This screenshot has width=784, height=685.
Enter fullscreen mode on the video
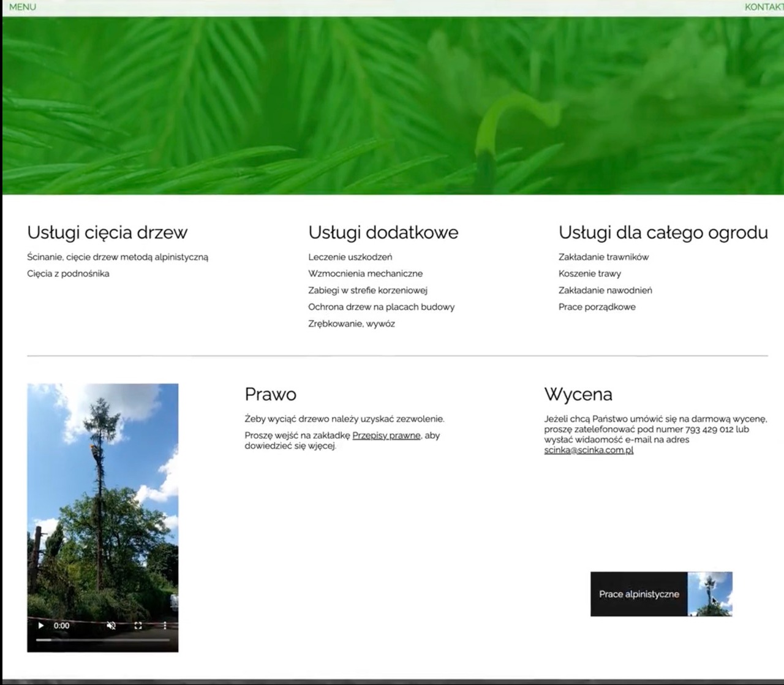point(138,626)
